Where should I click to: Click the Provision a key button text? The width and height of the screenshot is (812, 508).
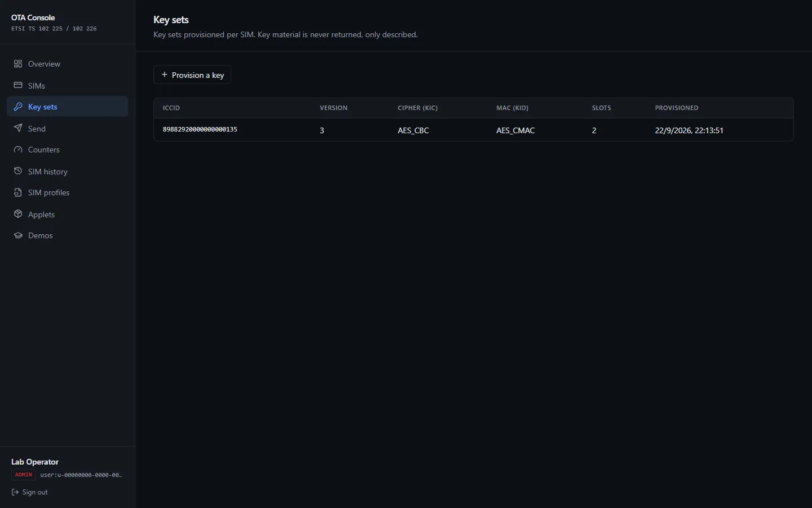pyautogui.click(x=198, y=75)
